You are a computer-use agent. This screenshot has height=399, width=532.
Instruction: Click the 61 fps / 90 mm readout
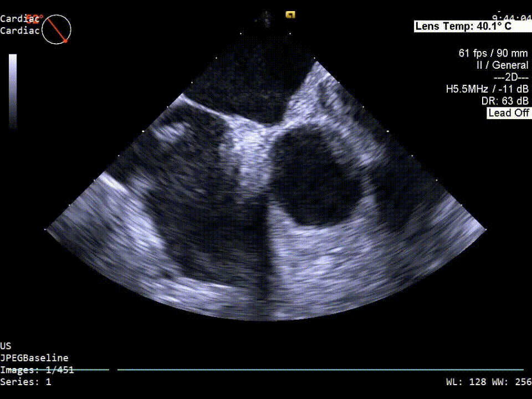pyautogui.click(x=493, y=53)
